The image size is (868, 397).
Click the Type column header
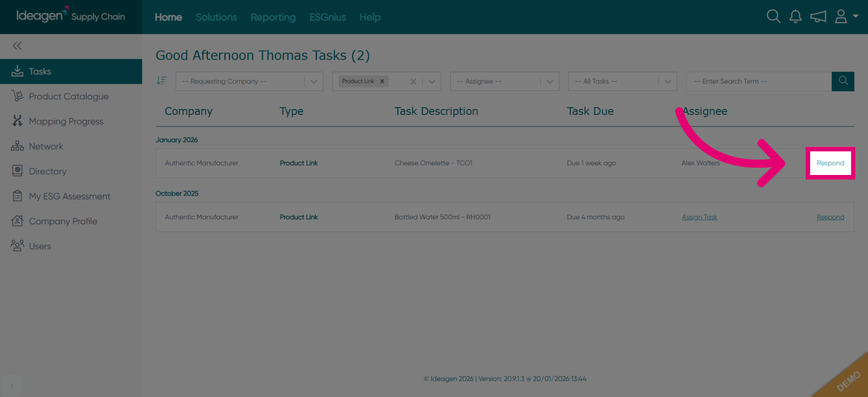tap(291, 111)
